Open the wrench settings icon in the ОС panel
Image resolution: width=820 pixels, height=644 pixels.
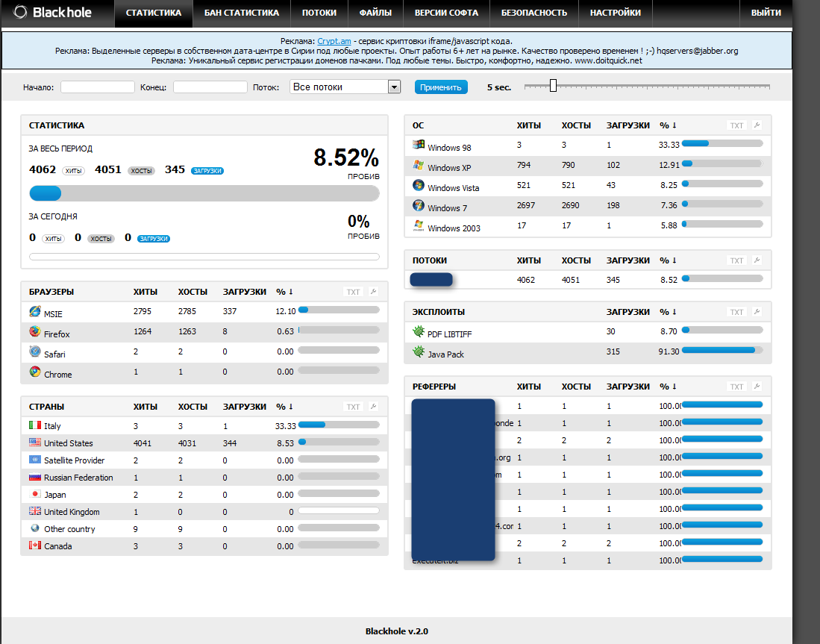click(757, 125)
